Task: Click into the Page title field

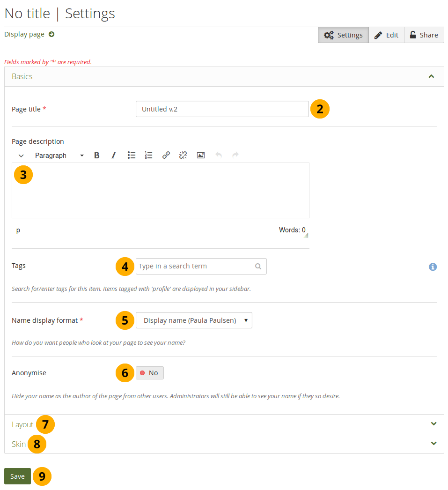Action: coord(222,109)
